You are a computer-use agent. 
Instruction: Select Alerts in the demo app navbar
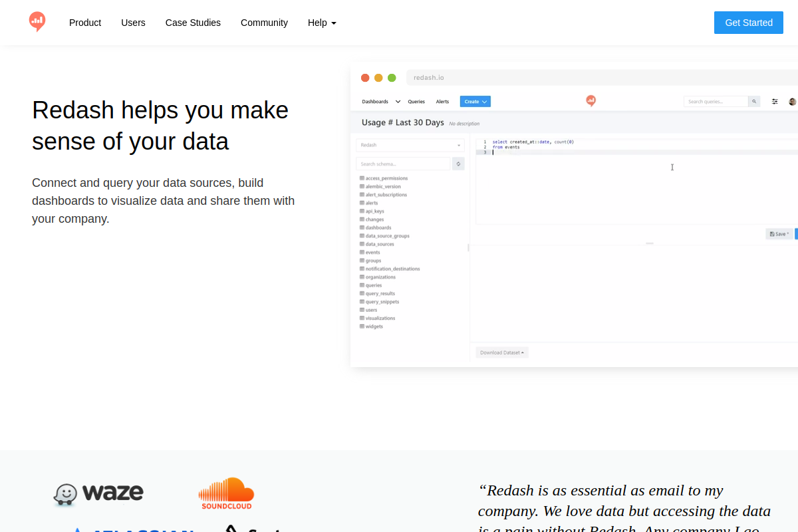click(442, 102)
